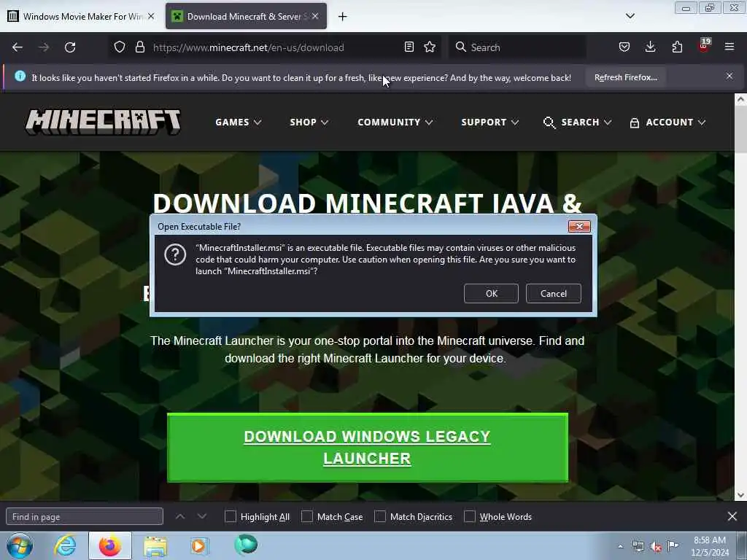This screenshot has height=560, width=747.
Task: Click the Find in page text field
Action: pyautogui.click(x=85, y=516)
